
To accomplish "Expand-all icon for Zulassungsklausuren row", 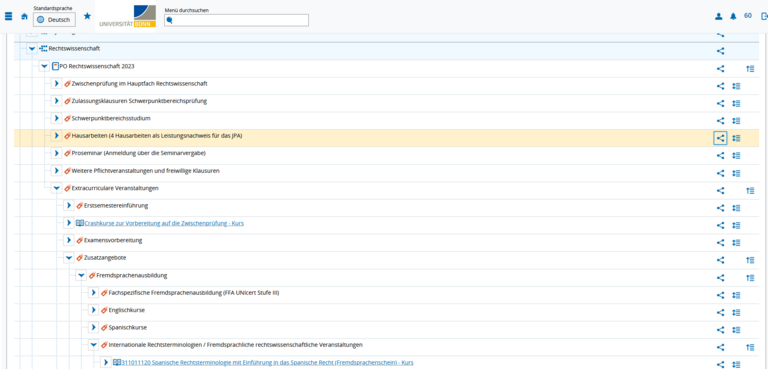I will pyautogui.click(x=736, y=103).
